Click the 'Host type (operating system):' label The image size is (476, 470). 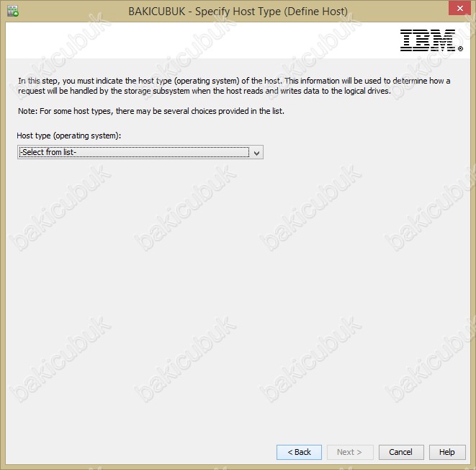point(69,136)
